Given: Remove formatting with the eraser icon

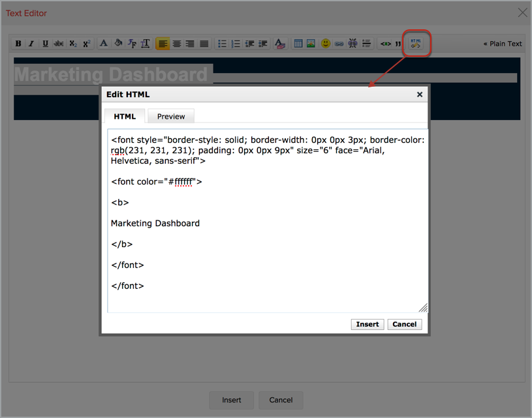Looking at the screenshot, I should [280, 44].
